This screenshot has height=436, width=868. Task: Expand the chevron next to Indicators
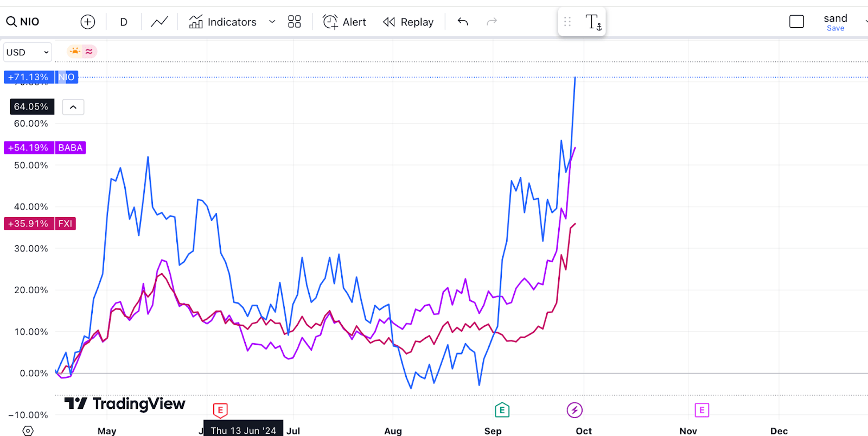[x=272, y=22]
